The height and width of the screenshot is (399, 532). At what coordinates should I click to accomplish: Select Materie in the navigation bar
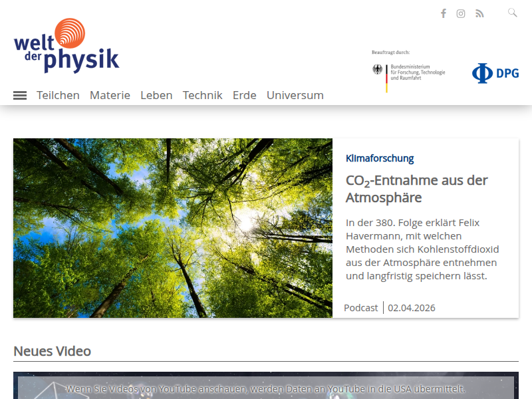110,95
